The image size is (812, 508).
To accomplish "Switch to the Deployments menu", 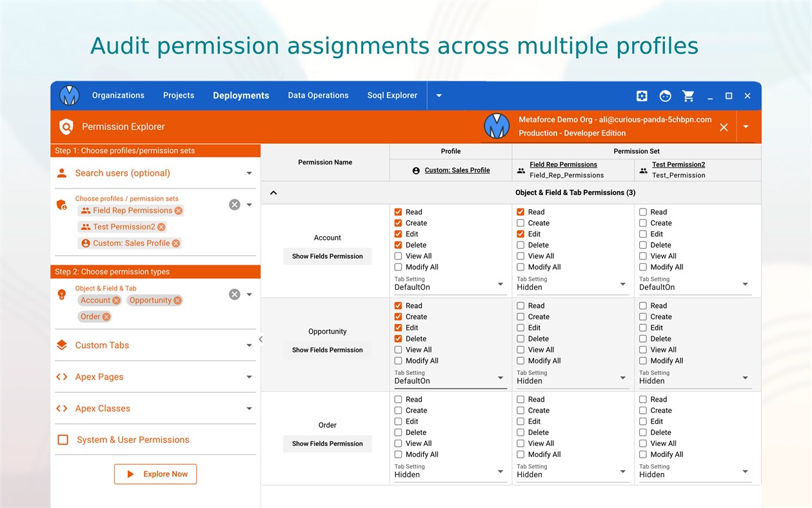I will [x=241, y=96].
